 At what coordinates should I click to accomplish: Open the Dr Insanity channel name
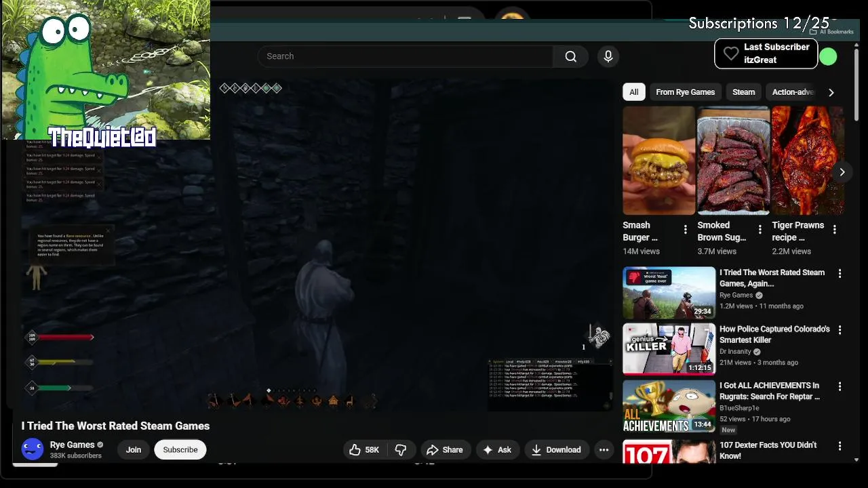[735, 352]
